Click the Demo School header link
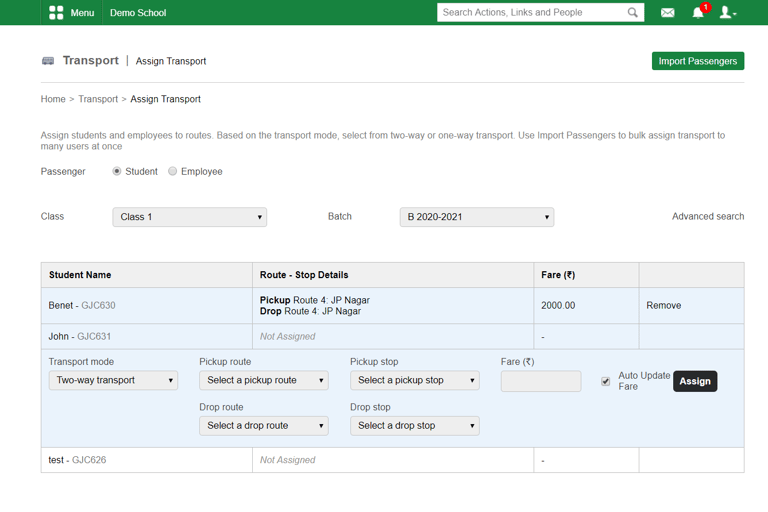Image resolution: width=768 pixels, height=512 pixels. pos(138,13)
